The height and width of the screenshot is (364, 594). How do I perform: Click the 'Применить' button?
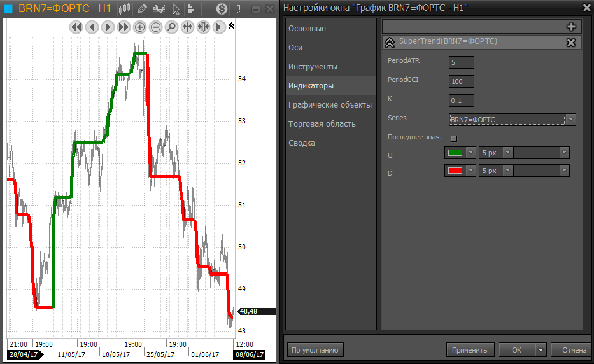coord(469,349)
